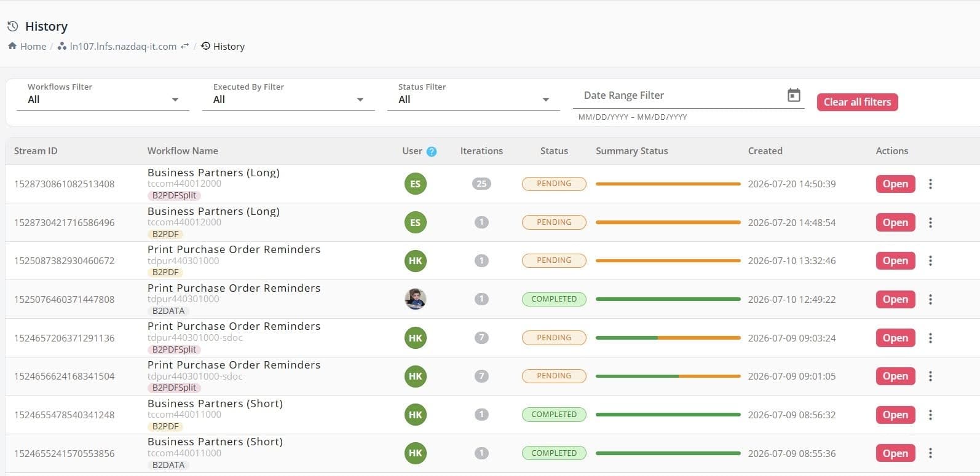Screen dimensions: 980x476
Task: Open more actions for stream 1528730421716586496
Action: tap(930, 222)
